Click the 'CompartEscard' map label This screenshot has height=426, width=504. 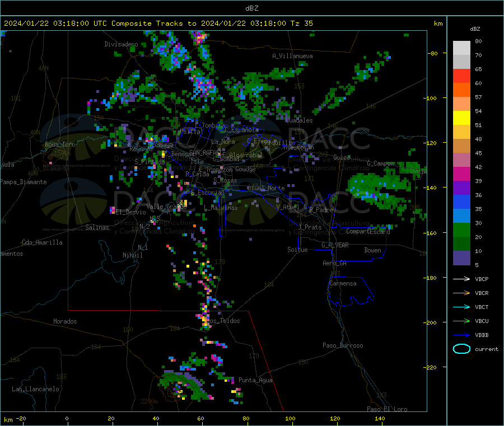pyautogui.click(x=368, y=231)
